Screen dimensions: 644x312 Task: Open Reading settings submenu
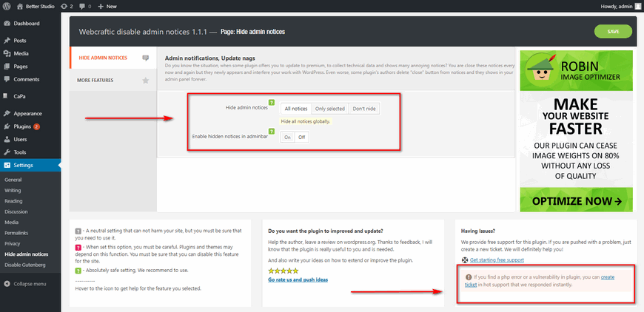pyautogui.click(x=13, y=201)
